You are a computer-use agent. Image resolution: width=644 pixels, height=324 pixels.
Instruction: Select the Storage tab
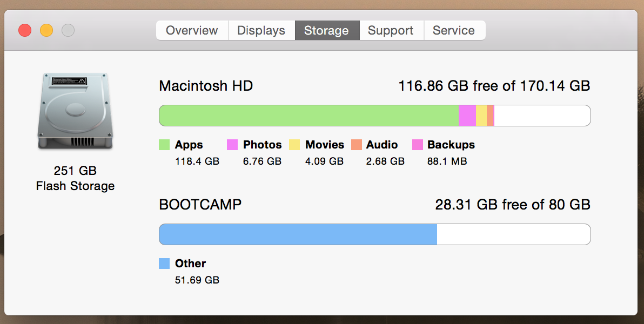pyautogui.click(x=326, y=30)
